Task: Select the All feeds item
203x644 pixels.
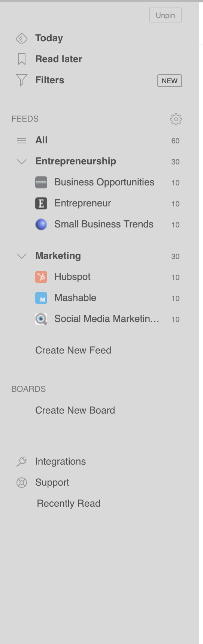Action: [x=99, y=140]
